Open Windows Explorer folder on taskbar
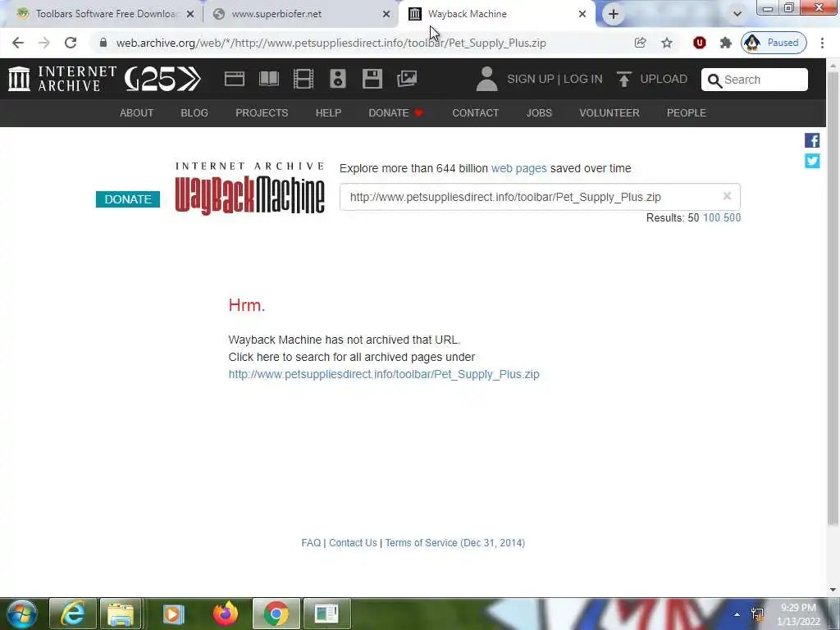The height and width of the screenshot is (630, 840). (121, 614)
